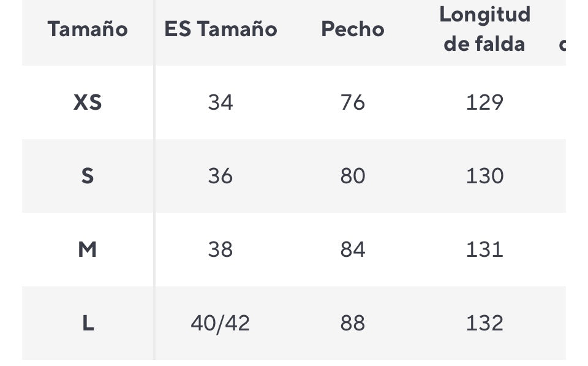Choose the M size row label
Image resolution: width=588 pixels, height=366 pixels.
pyautogui.click(x=88, y=250)
